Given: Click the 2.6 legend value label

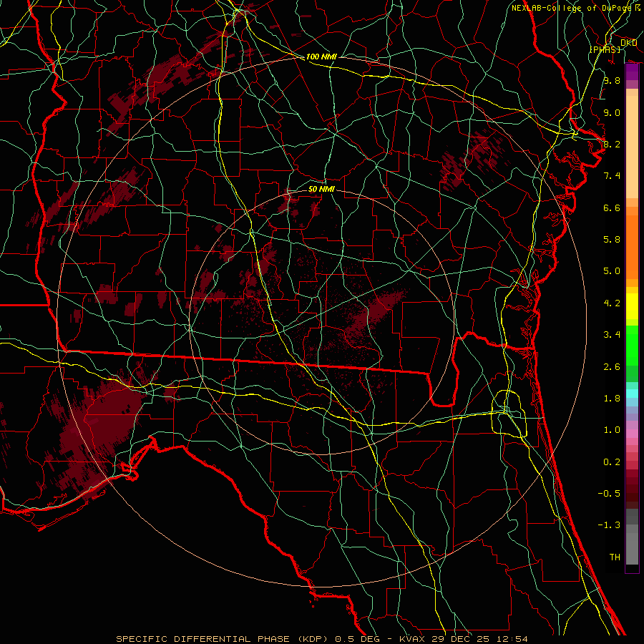Looking at the screenshot, I should click(x=610, y=366).
